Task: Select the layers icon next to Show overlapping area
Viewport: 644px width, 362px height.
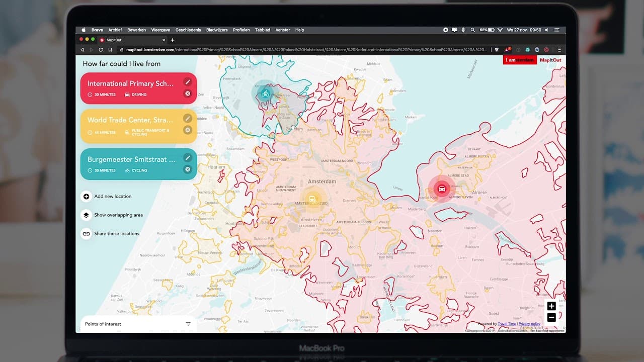Action: tap(86, 215)
